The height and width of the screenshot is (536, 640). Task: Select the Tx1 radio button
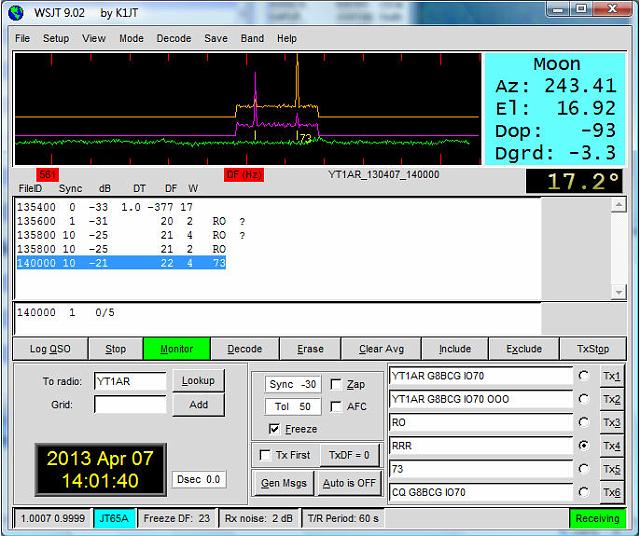point(584,376)
